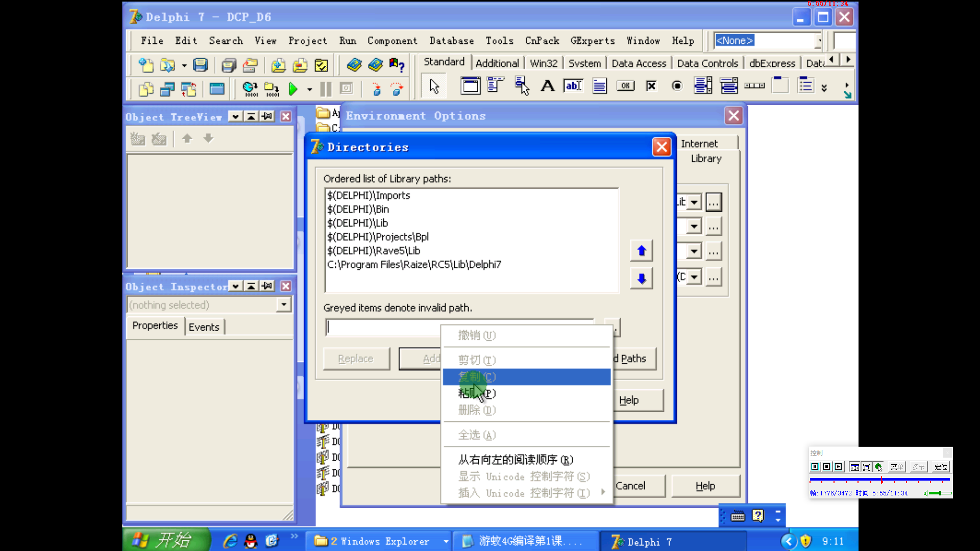
Task: Switch to the Data Access palette tab
Action: click(639, 63)
